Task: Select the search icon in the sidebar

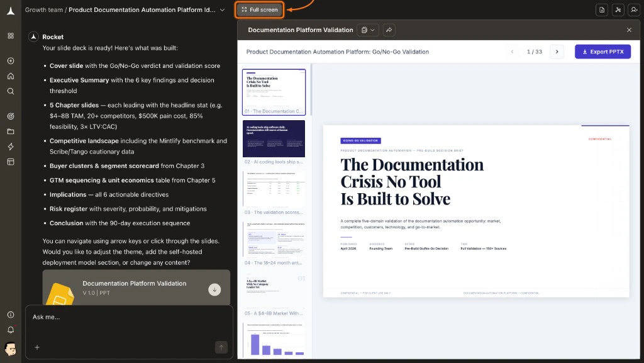Action: pos(10,91)
